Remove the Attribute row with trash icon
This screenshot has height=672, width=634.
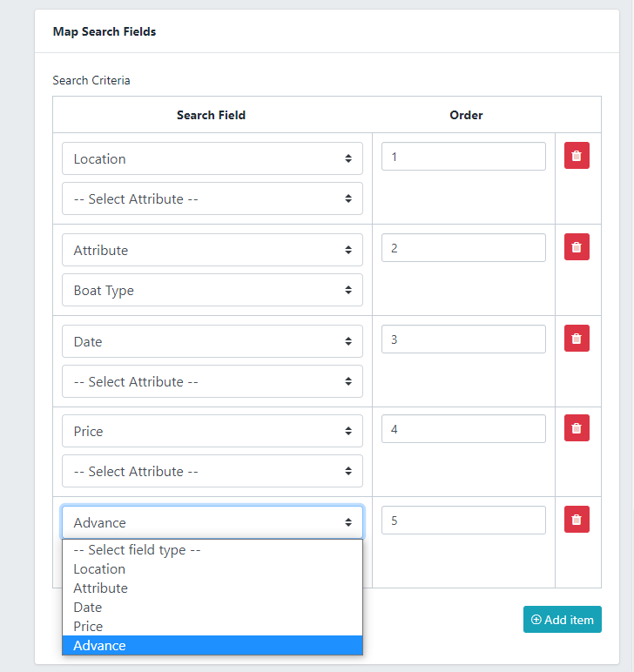point(577,247)
